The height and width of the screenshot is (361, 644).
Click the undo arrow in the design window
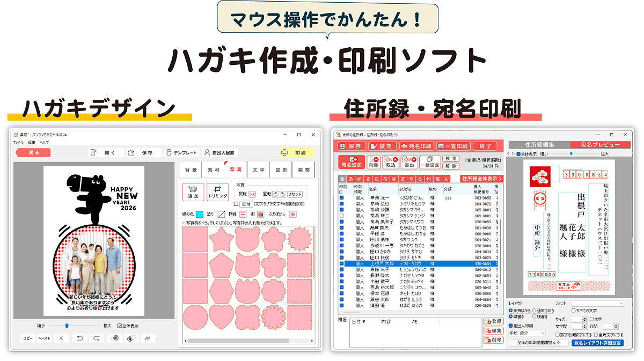(79, 338)
